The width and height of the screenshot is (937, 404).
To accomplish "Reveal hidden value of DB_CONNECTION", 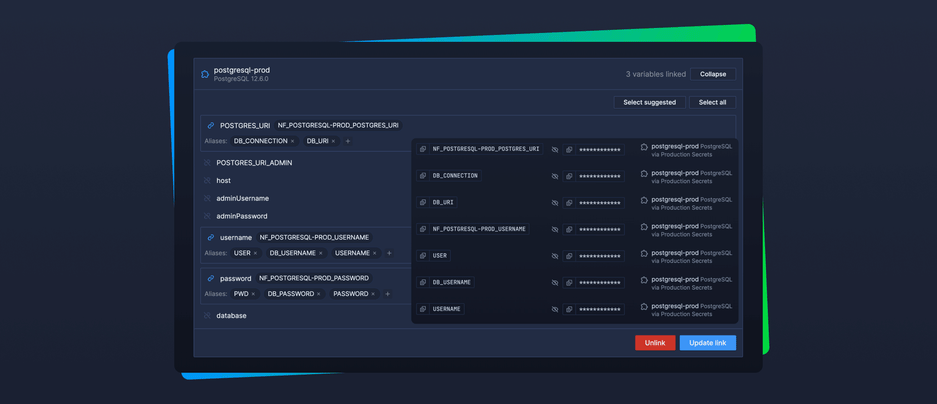I will (x=555, y=176).
